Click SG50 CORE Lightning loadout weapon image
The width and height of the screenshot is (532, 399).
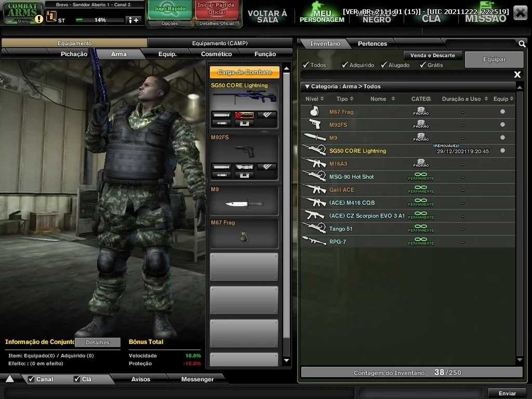click(244, 98)
